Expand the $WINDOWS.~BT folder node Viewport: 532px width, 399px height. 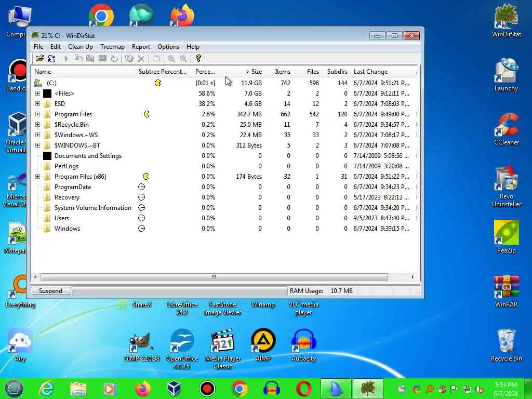tap(37, 145)
